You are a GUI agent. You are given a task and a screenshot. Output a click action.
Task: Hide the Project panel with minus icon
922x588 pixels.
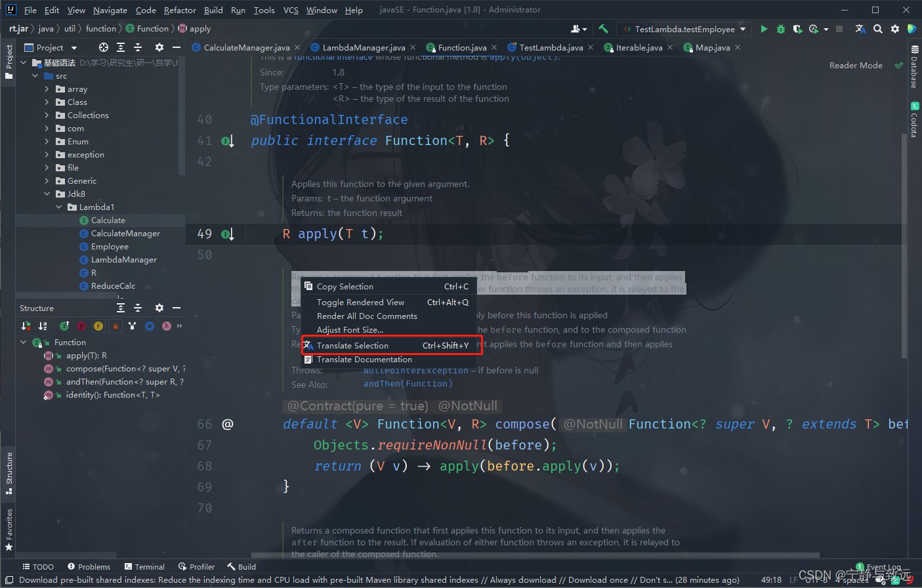177,47
